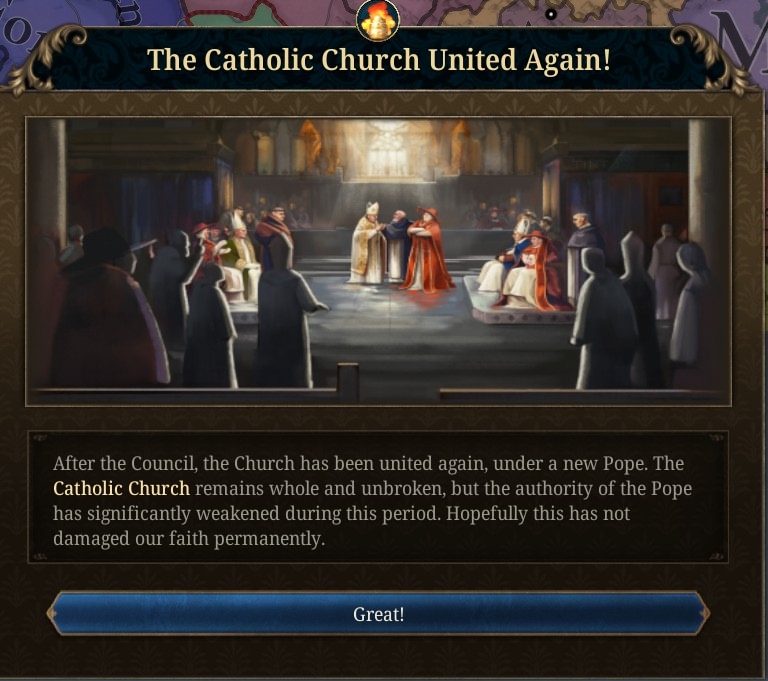Click the flaming papal tiara event icon

pyautogui.click(x=378, y=20)
